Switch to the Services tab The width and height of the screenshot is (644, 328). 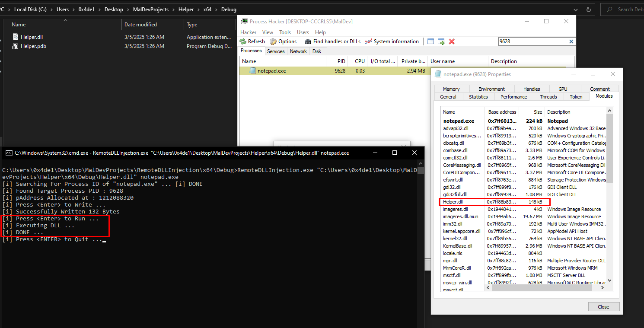coord(276,51)
